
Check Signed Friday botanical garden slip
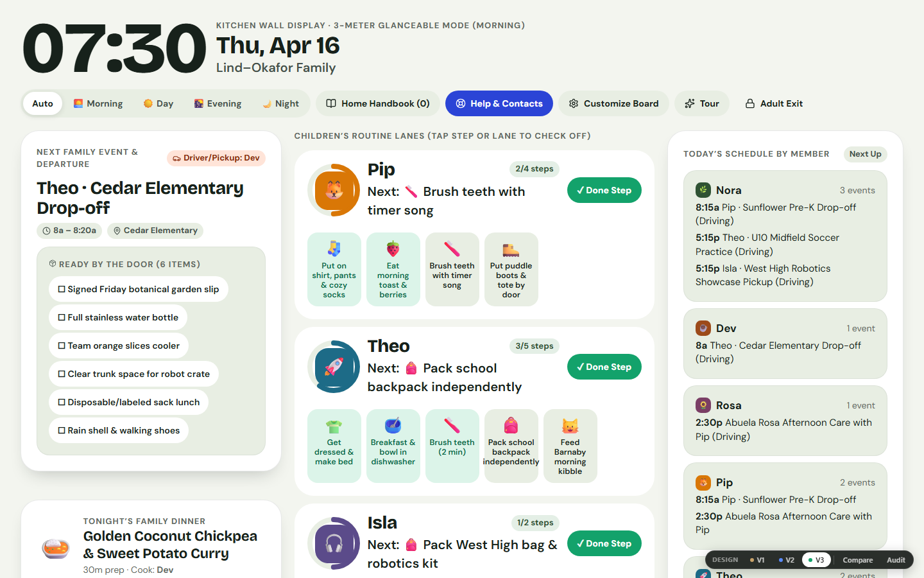coord(139,289)
